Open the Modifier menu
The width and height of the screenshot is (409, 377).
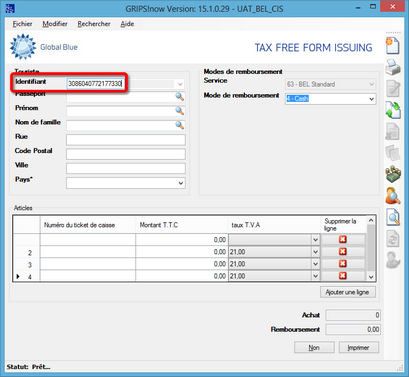point(55,24)
